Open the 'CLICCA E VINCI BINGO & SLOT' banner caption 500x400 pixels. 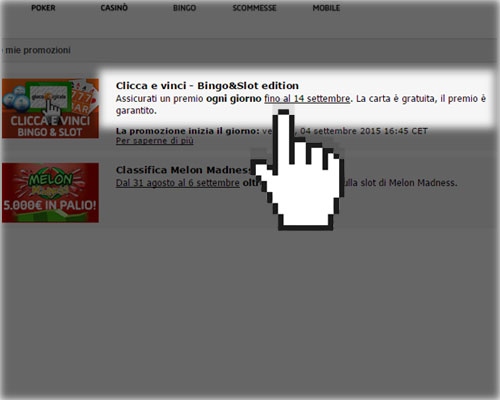pos(50,126)
